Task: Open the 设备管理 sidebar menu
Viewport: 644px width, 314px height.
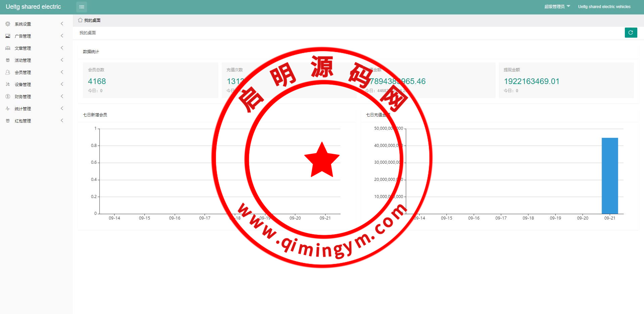Action: pyautogui.click(x=23, y=84)
